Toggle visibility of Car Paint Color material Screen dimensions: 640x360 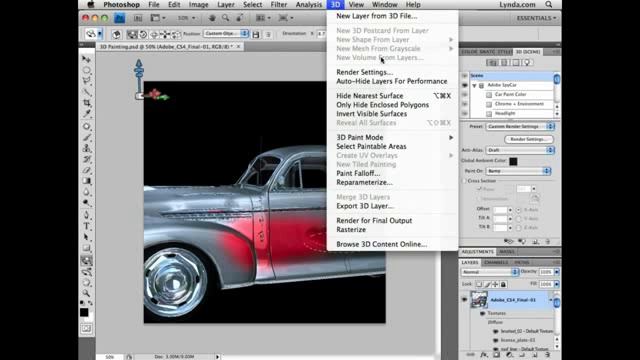[x=464, y=94]
